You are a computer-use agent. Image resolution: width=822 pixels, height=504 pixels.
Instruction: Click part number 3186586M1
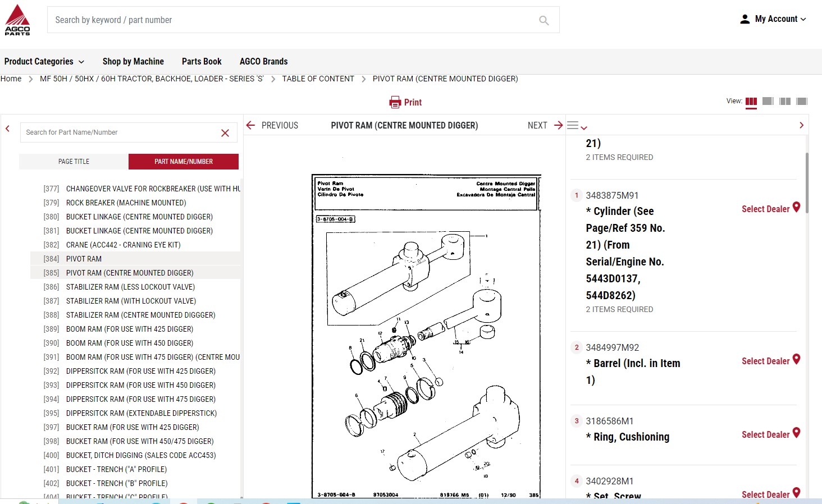[x=609, y=421]
